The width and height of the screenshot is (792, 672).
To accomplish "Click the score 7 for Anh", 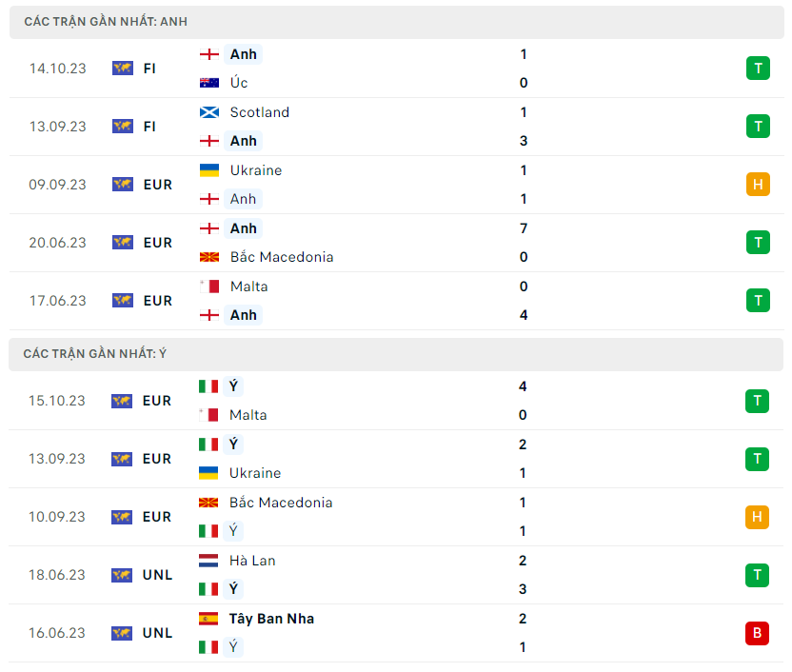I will pyautogui.click(x=524, y=228).
